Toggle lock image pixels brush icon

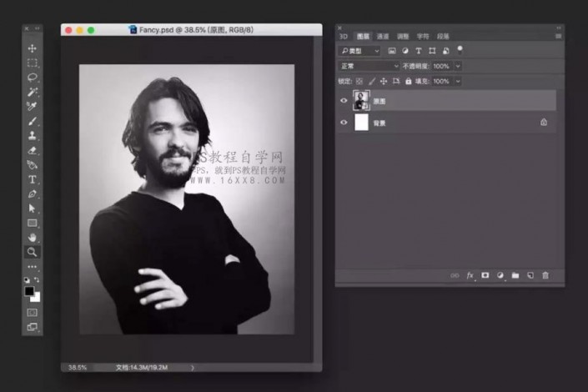tap(372, 81)
